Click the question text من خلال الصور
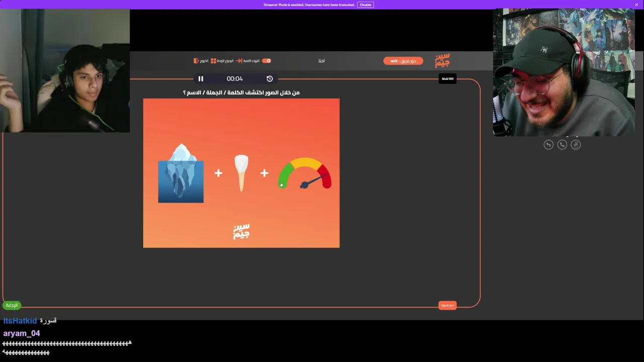Screen dimensions: 644x362 tap(242, 93)
